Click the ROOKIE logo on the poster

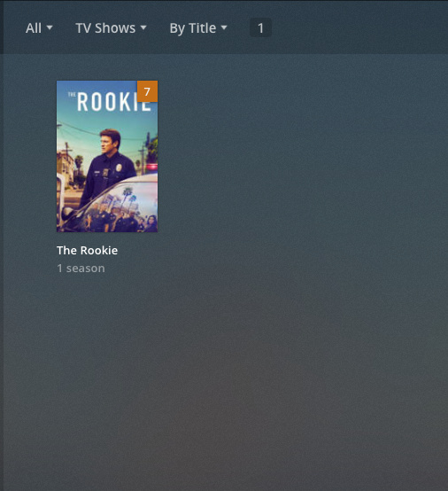[x=110, y=101]
